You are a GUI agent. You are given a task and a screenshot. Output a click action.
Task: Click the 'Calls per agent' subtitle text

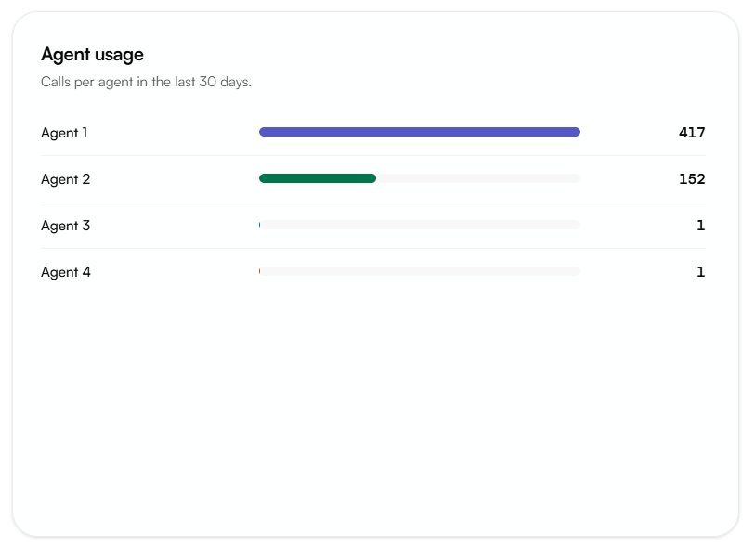tap(146, 82)
